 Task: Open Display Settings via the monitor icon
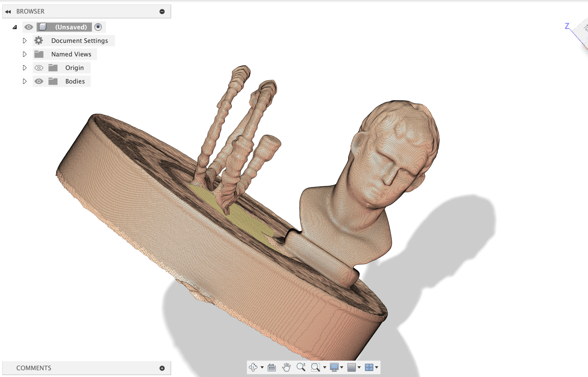[x=334, y=367]
